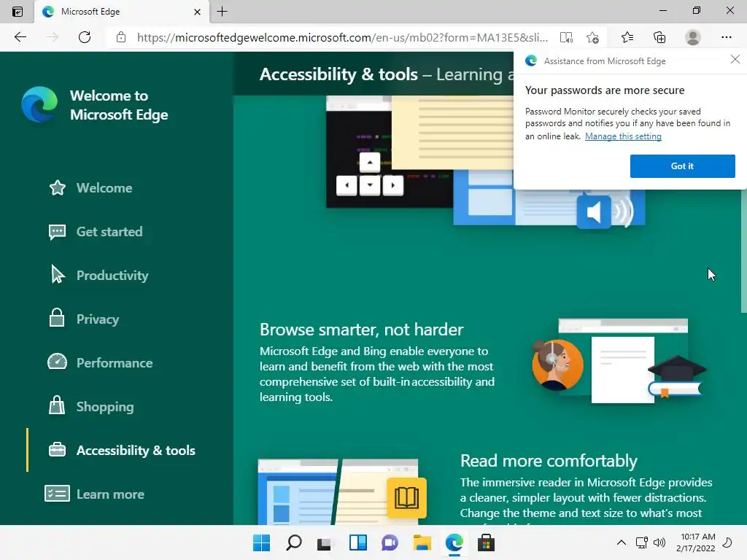
Task: Open Get started in sidebar
Action: (96, 231)
